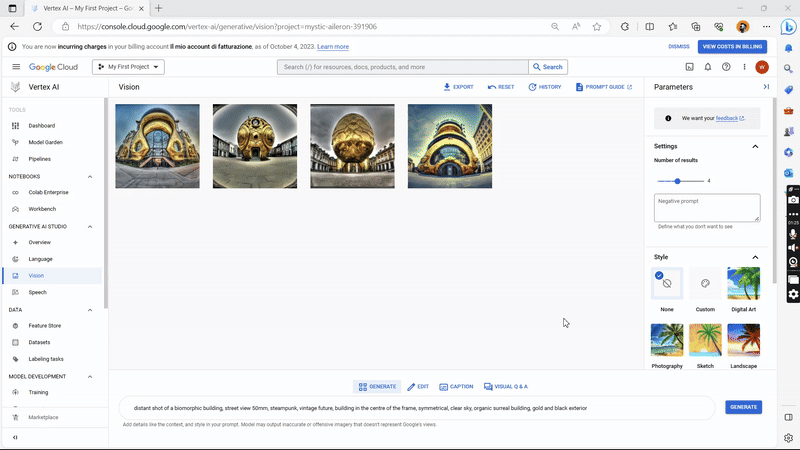The height and width of the screenshot is (450, 800).
Task: Adjust the Number of results slider
Action: 678,181
